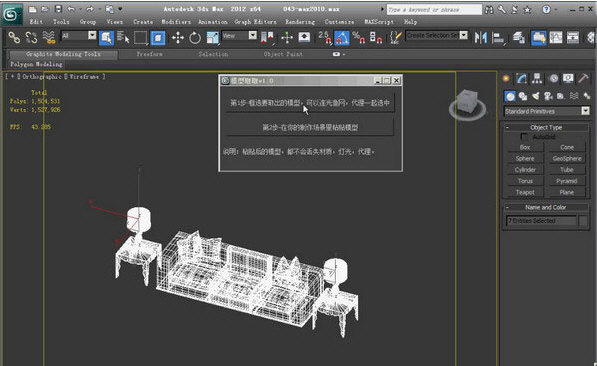Click the Edit Named Selection Sets icon

(x=396, y=37)
